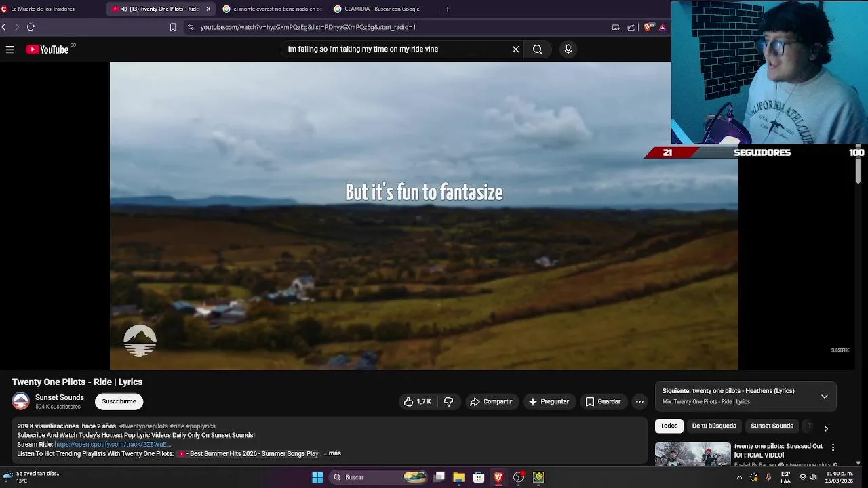
Task: Select the De tu búsqueda chip
Action: pos(714,426)
